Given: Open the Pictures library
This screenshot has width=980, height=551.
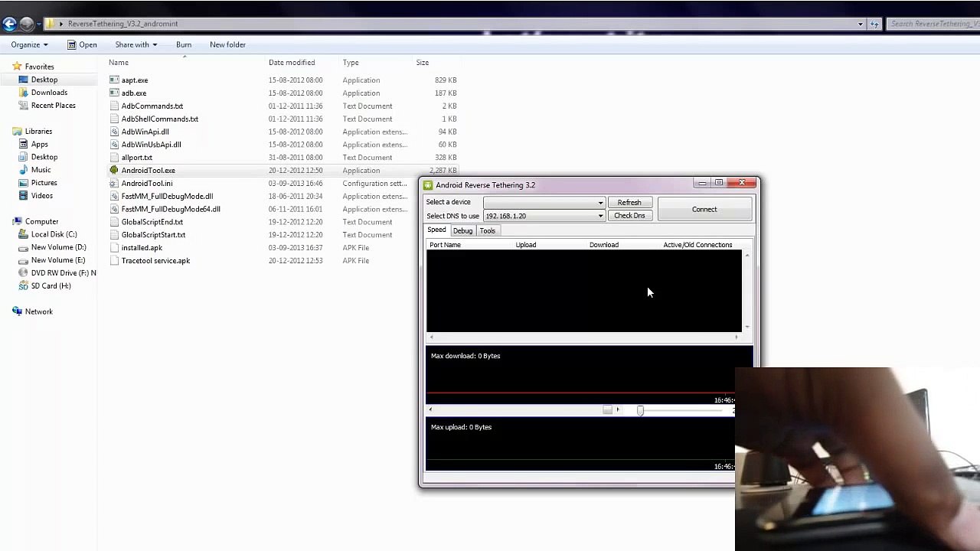Looking at the screenshot, I should coord(44,183).
